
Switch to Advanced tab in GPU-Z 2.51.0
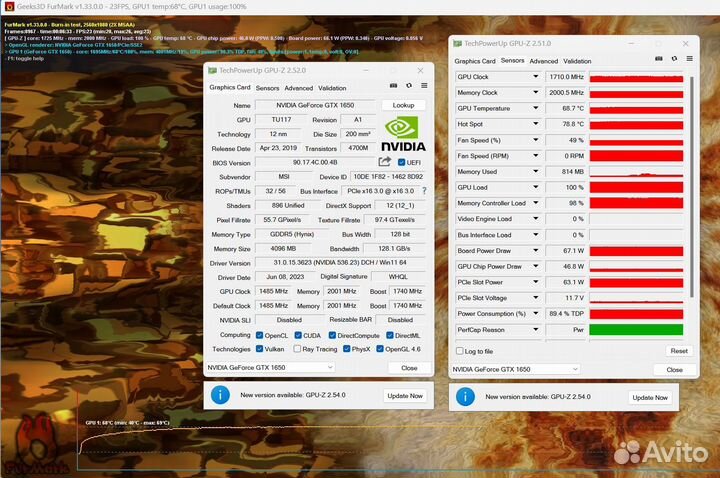coord(544,61)
